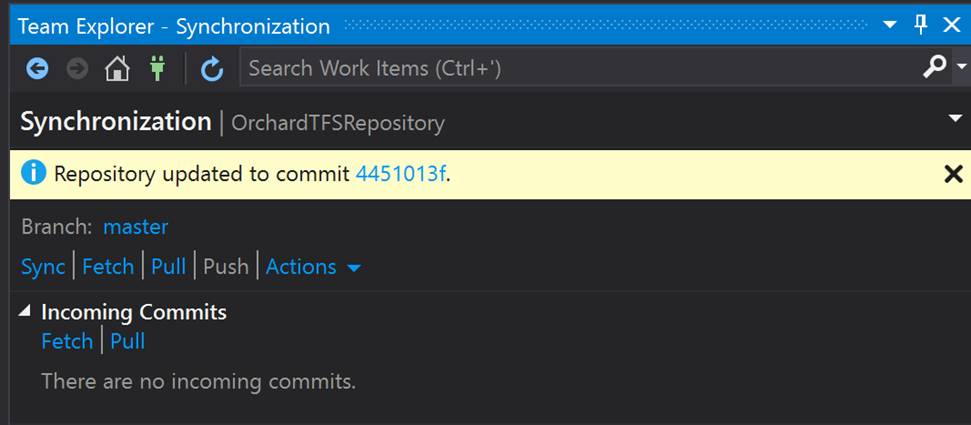Open the window position dropdown arrow
Screen dimensions: 971x425
point(890,25)
